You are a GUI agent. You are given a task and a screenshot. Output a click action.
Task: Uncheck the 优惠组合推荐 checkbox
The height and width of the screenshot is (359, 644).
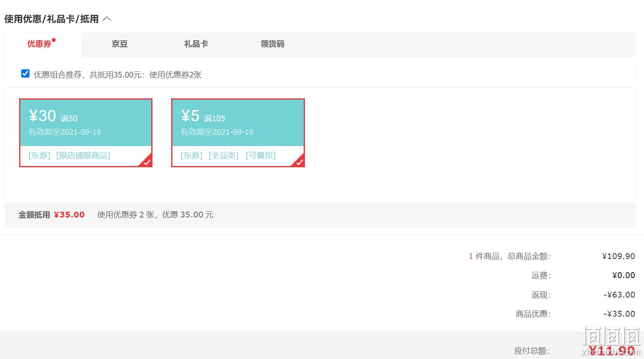point(25,74)
